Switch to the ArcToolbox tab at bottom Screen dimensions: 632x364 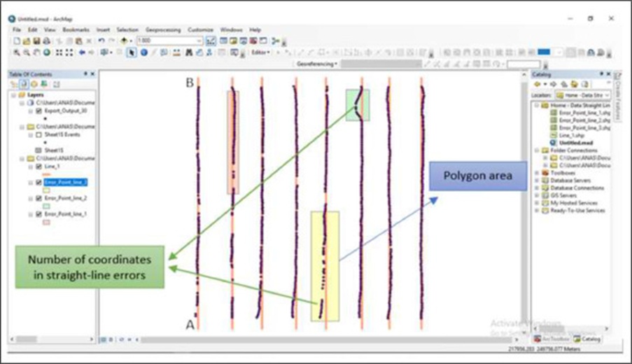point(552,339)
